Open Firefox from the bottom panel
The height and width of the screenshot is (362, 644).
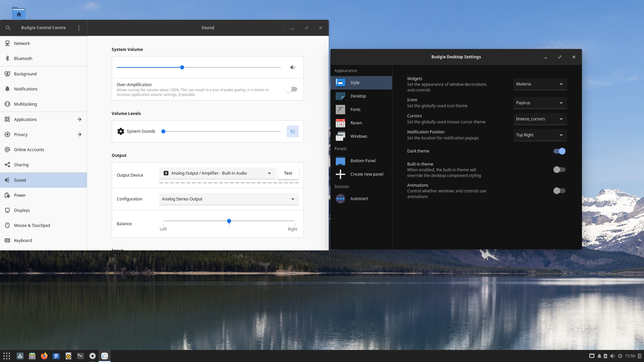point(44,356)
